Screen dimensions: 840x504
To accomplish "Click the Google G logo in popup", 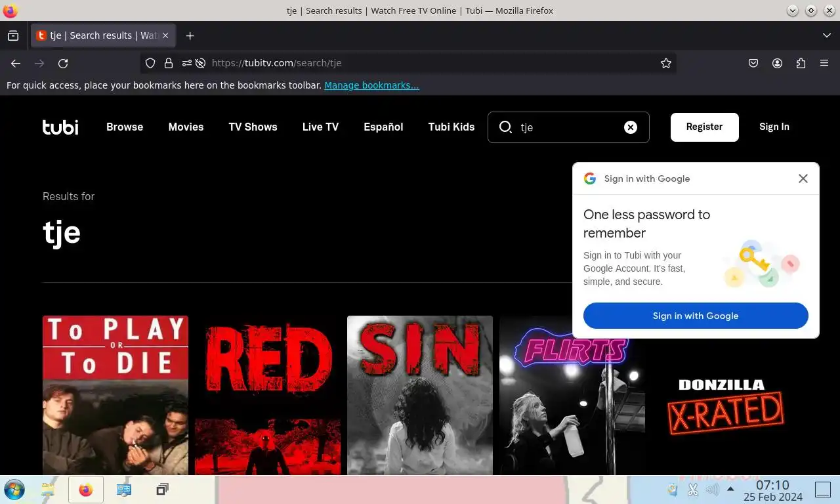I will click(x=590, y=178).
